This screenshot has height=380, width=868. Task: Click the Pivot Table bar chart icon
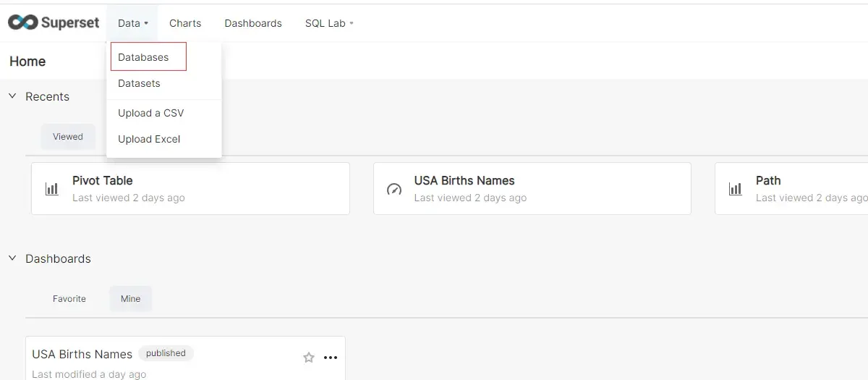pos(52,189)
